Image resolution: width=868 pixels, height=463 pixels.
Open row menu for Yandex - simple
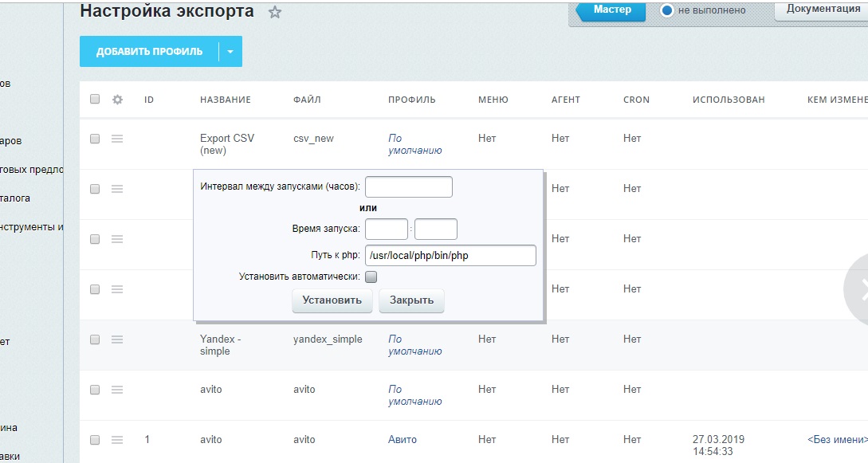[x=117, y=339]
